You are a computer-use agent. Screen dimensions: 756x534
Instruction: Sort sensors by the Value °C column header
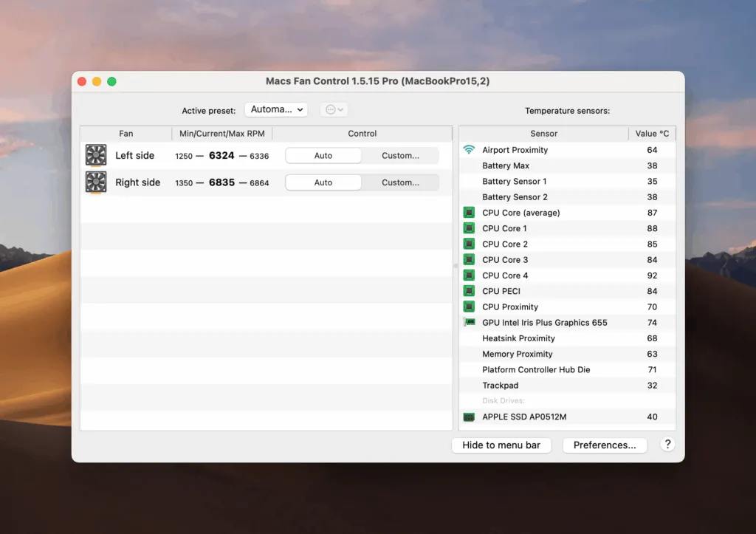653,134
